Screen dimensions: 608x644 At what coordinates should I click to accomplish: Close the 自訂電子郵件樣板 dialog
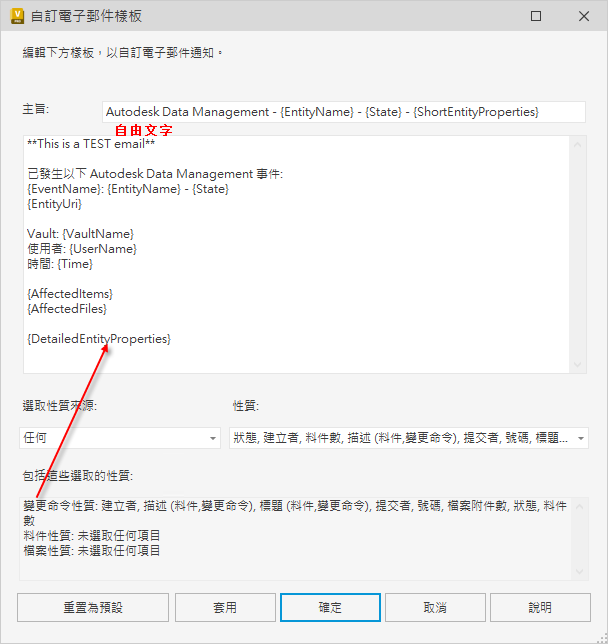[584, 16]
